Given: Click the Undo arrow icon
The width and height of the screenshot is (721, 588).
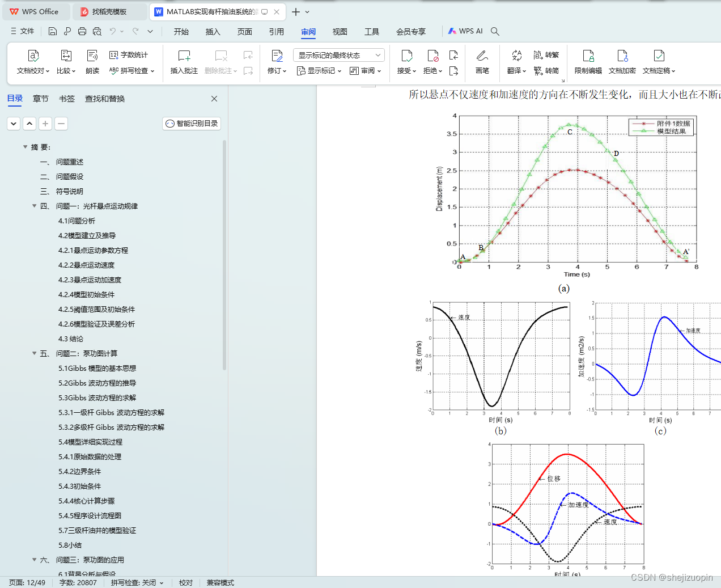Looking at the screenshot, I should click(x=113, y=31).
